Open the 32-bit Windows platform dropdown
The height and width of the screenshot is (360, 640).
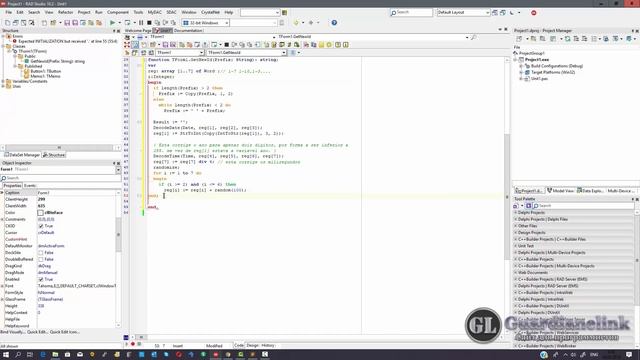pyautogui.click(x=227, y=23)
